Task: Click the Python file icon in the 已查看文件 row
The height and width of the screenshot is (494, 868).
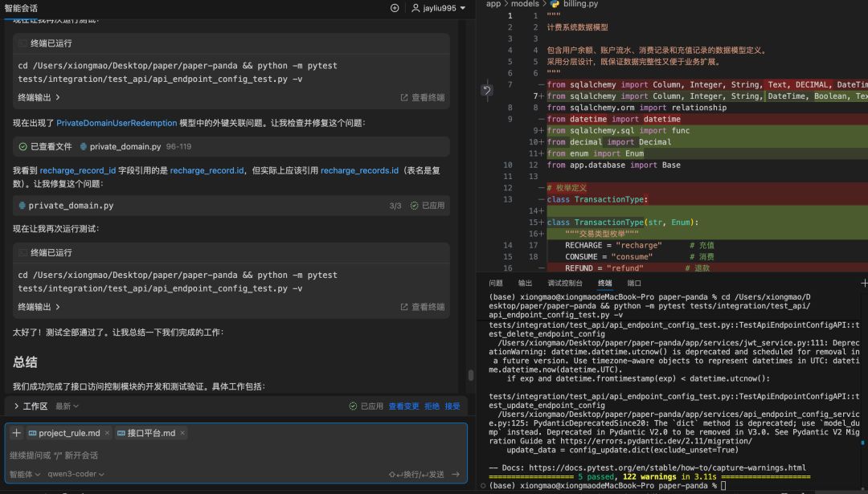Action: (84, 147)
